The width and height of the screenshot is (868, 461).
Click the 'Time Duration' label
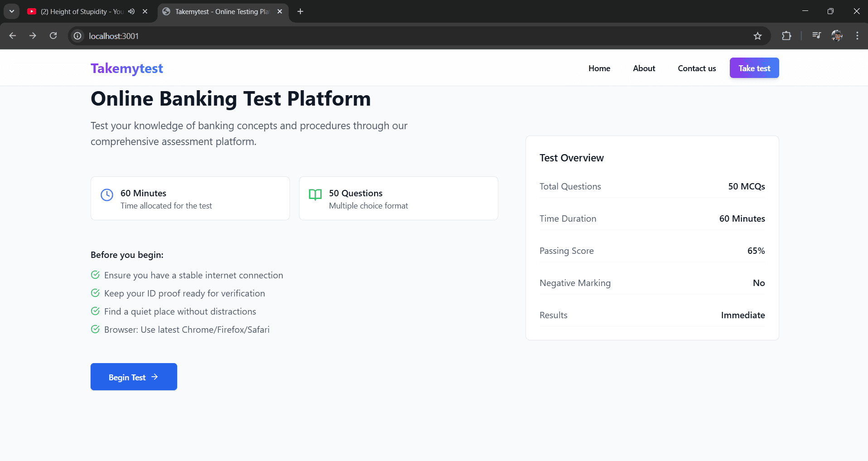pos(568,218)
